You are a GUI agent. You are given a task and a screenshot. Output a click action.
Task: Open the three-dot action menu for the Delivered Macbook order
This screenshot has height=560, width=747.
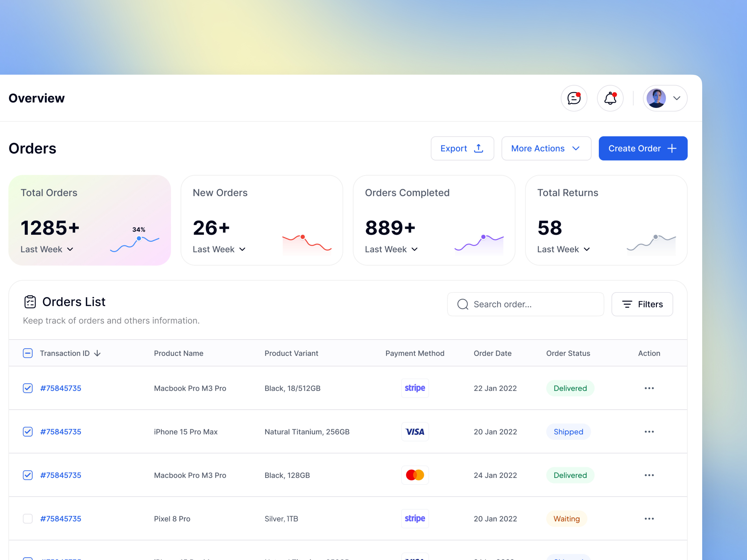pos(649,388)
